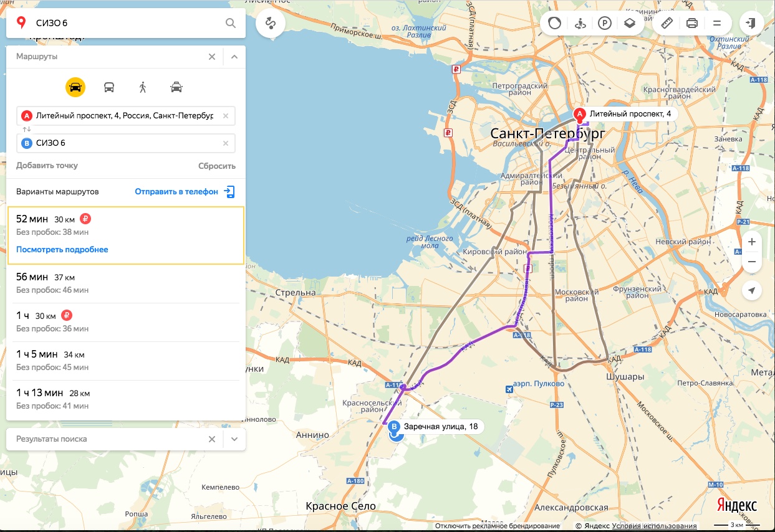Viewport: 775px width, 532px height.
Task: Expand the Результаты поиска panel
Action: tap(234, 439)
